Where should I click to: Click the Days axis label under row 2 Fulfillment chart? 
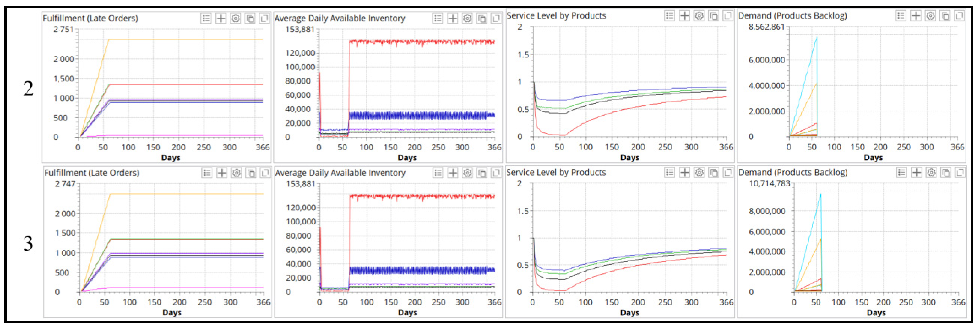pos(171,158)
